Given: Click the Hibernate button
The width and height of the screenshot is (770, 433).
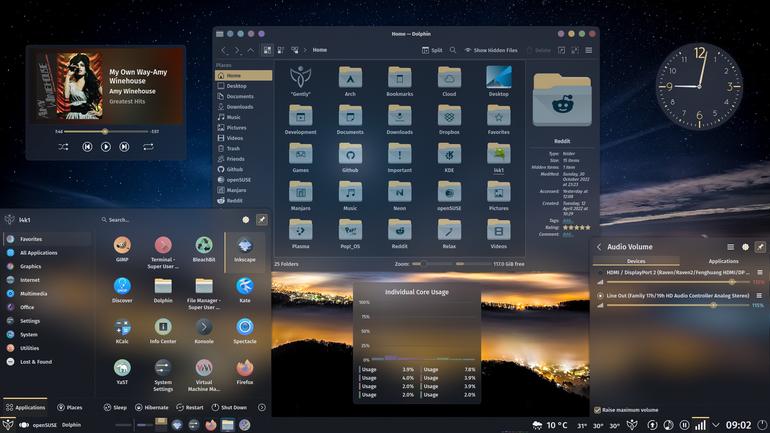Looking at the screenshot, I should 152,407.
